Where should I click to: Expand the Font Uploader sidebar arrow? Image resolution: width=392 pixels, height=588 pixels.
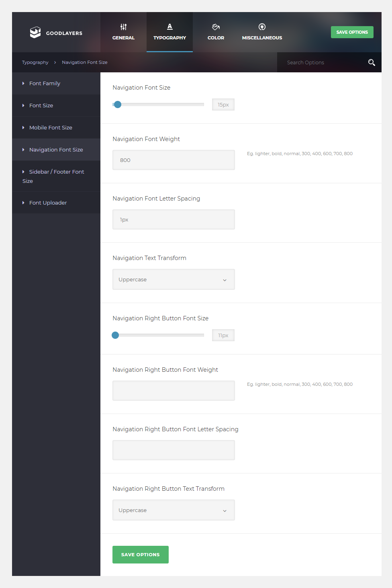point(23,203)
